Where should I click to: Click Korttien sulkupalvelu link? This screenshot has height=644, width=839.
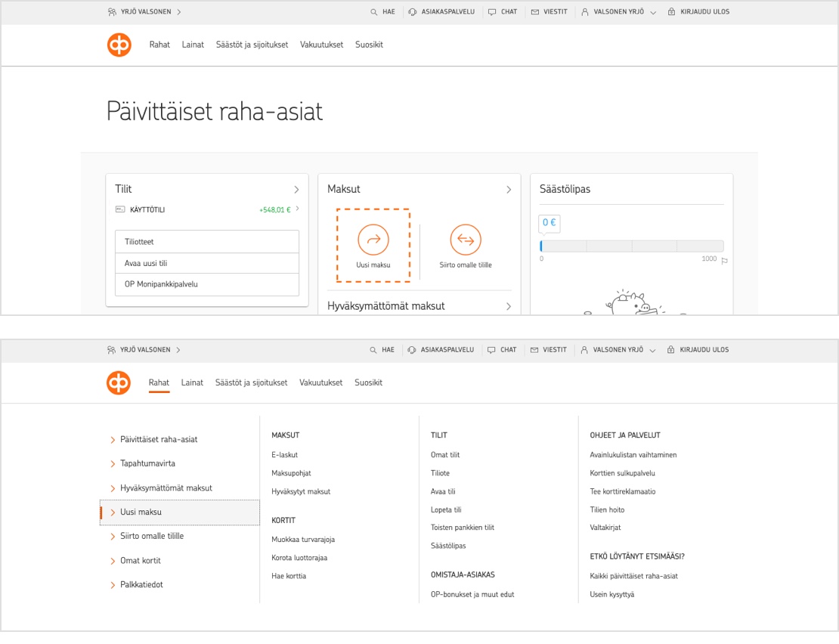pos(622,473)
